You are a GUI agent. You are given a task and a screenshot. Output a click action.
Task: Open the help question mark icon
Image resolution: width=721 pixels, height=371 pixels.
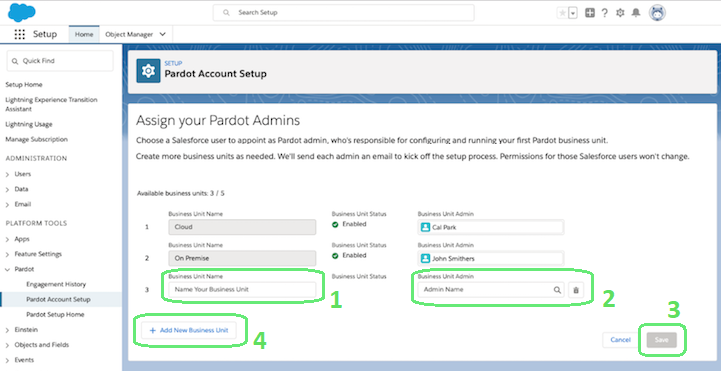[x=605, y=13]
